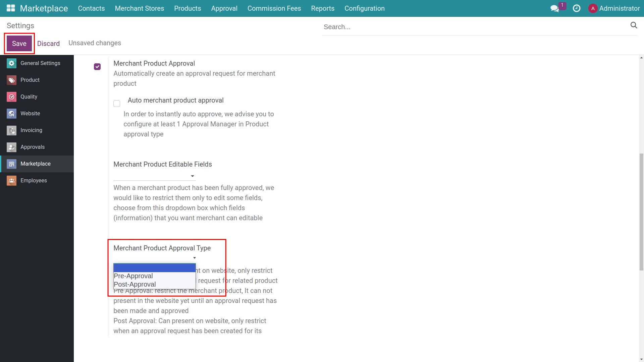Select Post-Approval option in dropdown
The height and width of the screenshot is (362, 644).
coord(154,284)
